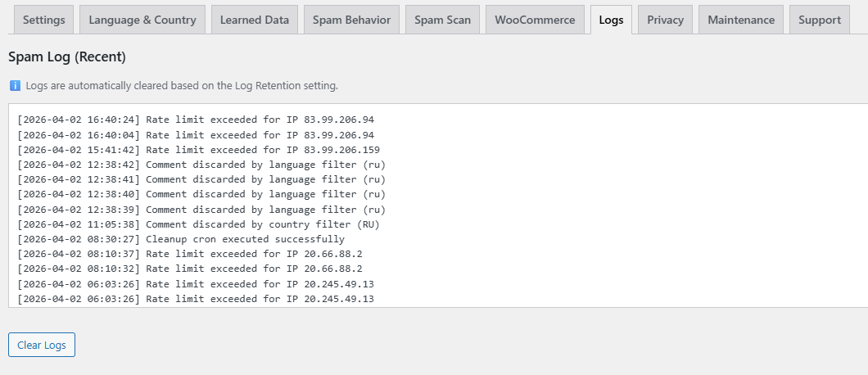Image resolution: width=868 pixels, height=375 pixels.
Task: Open the Maintenance tab
Action: pyautogui.click(x=740, y=20)
